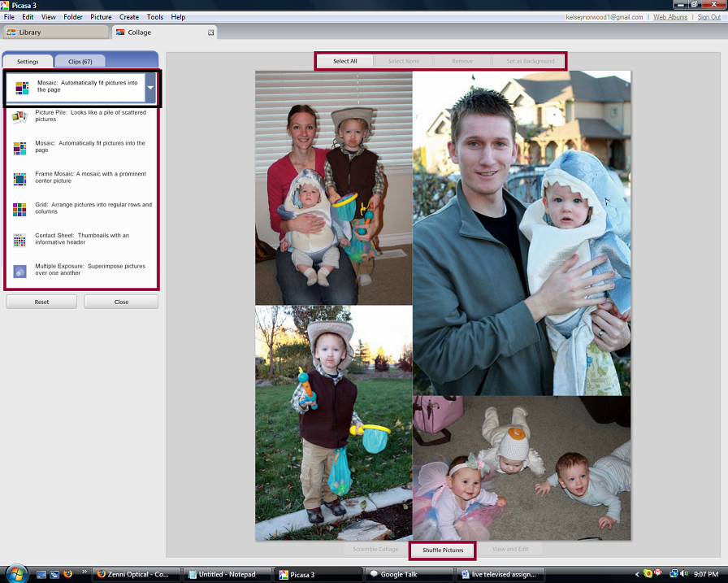Click the Remove button above the collage
This screenshot has height=583, width=728.
click(x=462, y=61)
